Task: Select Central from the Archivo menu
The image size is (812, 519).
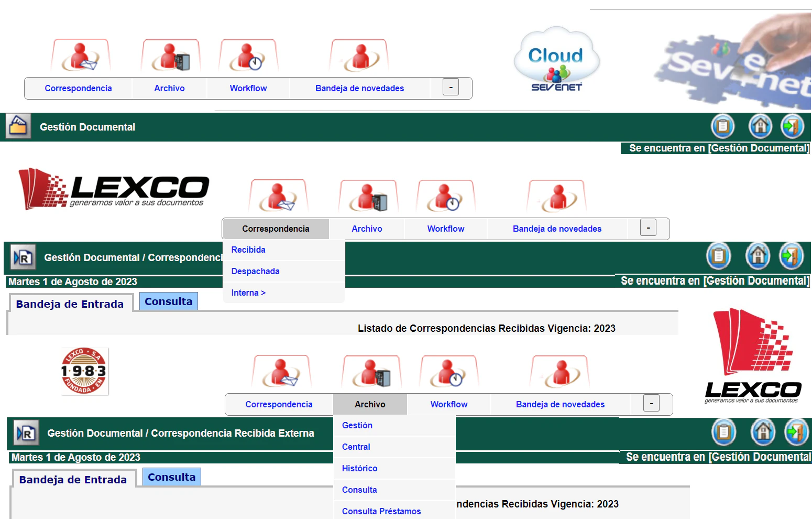Action: point(356,447)
